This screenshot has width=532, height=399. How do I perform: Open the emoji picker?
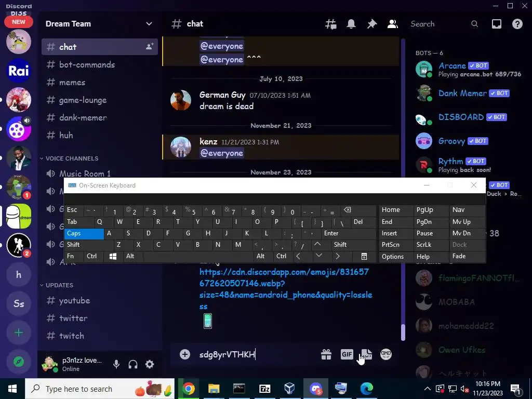pos(386,354)
